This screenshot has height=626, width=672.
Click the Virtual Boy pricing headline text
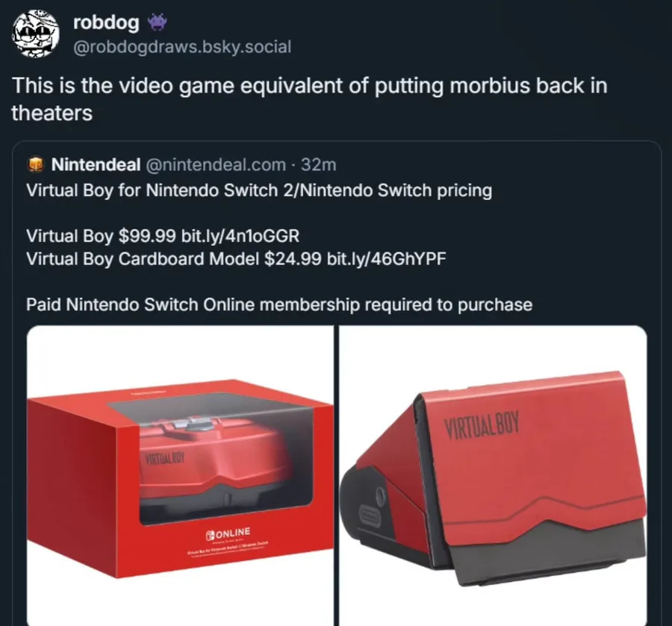click(259, 190)
